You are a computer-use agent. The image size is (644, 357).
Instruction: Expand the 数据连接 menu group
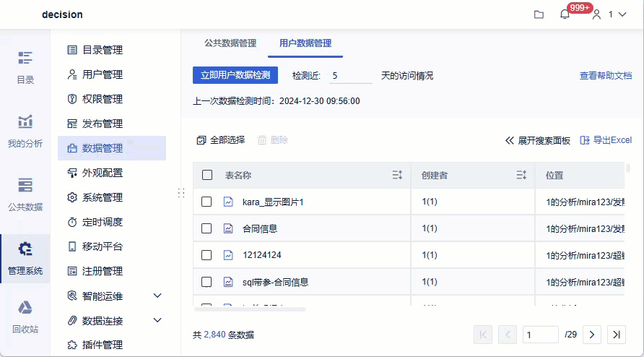[157, 320]
